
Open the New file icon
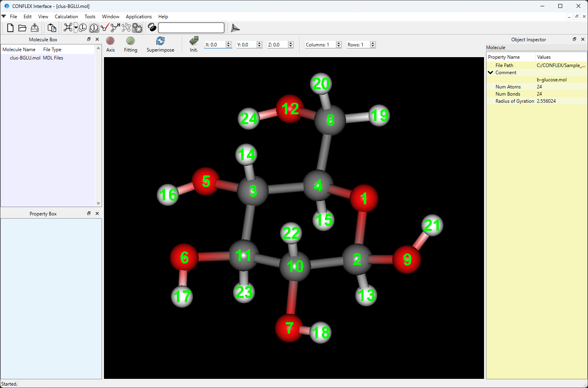10,28
